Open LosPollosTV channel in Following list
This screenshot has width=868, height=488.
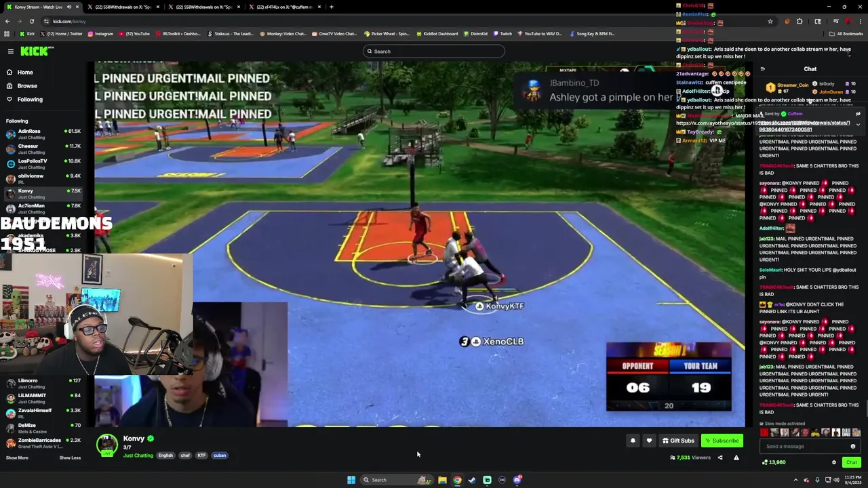pyautogui.click(x=44, y=163)
